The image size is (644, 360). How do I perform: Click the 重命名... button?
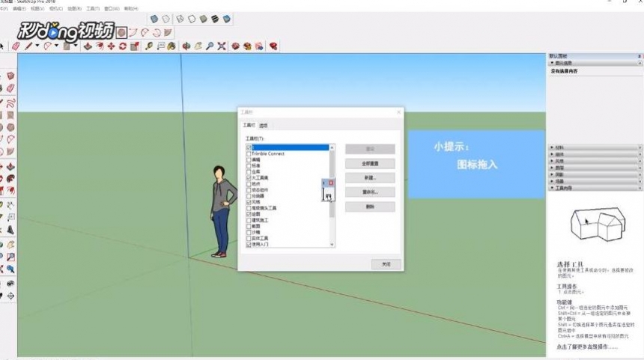[x=370, y=192]
